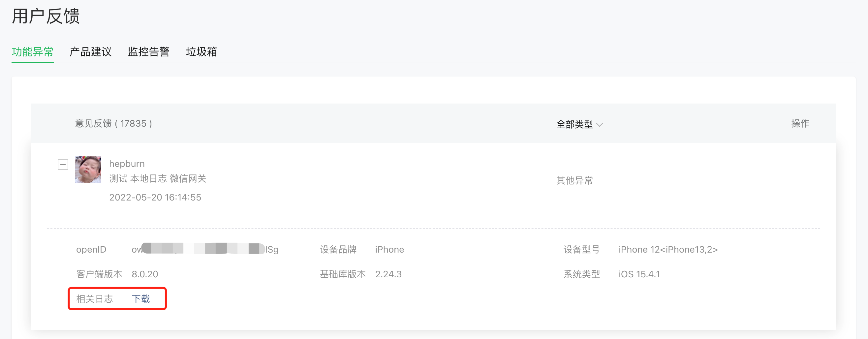Switch to the 产品建议 tab
This screenshot has width=868, height=339.
click(x=90, y=51)
